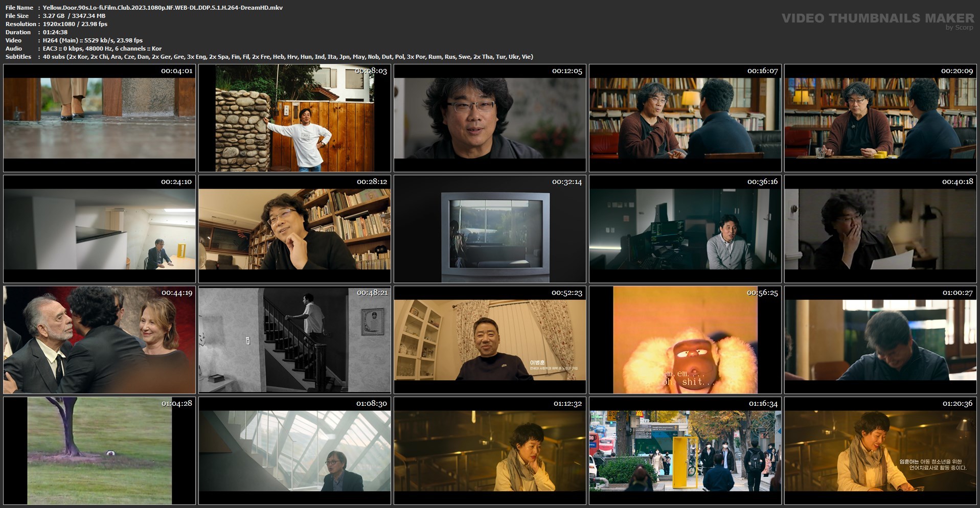Click the subtitles line listing 40 subs

click(x=288, y=57)
